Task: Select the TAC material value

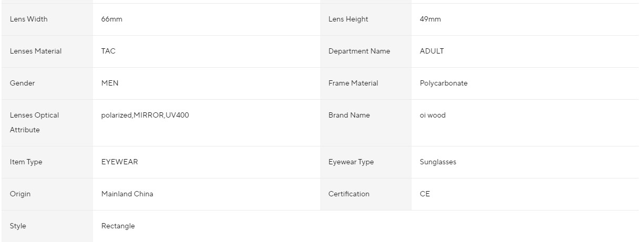Action: [108, 51]
